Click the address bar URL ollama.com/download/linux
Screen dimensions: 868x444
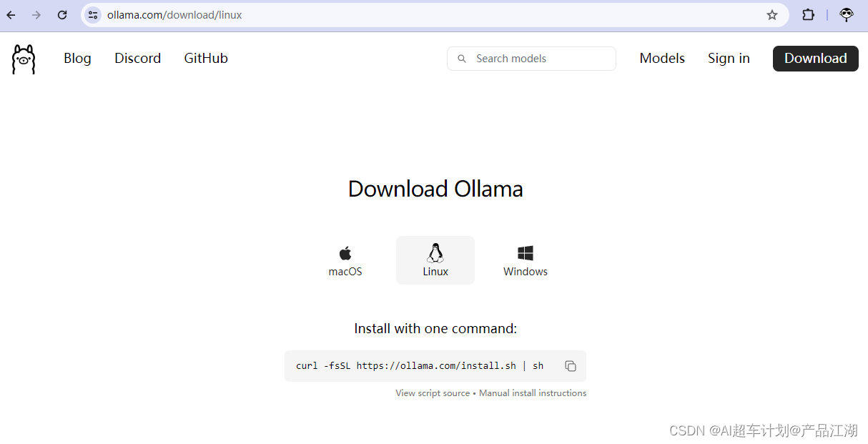pyautogui.click(x=174, y=15)
